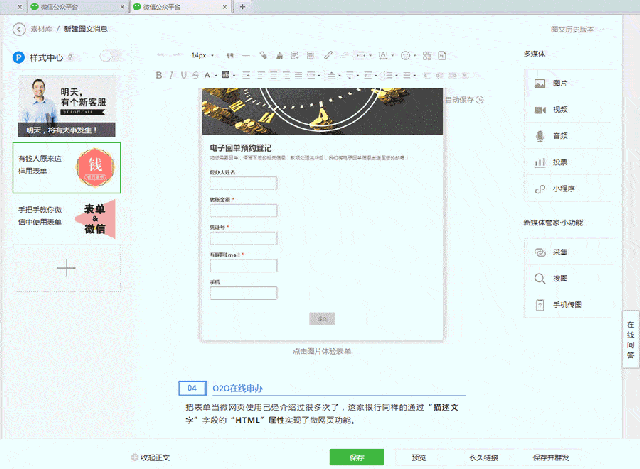Toggle the collect article option at the bottom
This screenshot has height=469, width=640.
pos(156,457)
